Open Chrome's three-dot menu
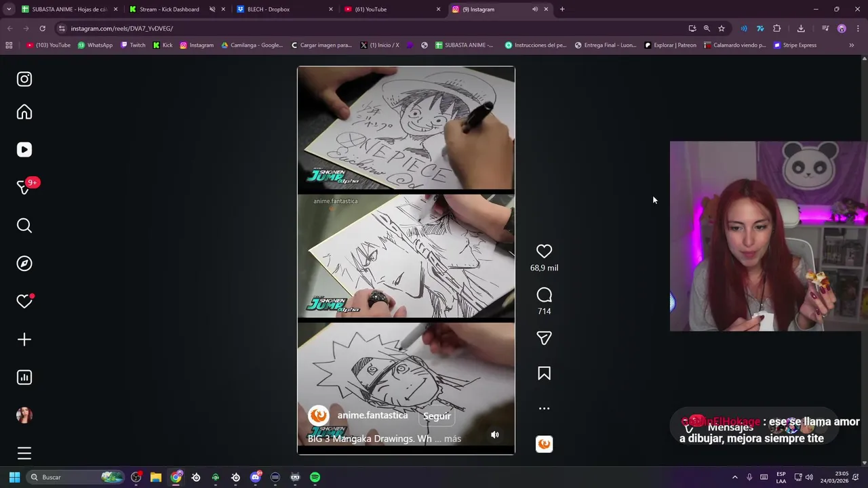 point(858,28)
